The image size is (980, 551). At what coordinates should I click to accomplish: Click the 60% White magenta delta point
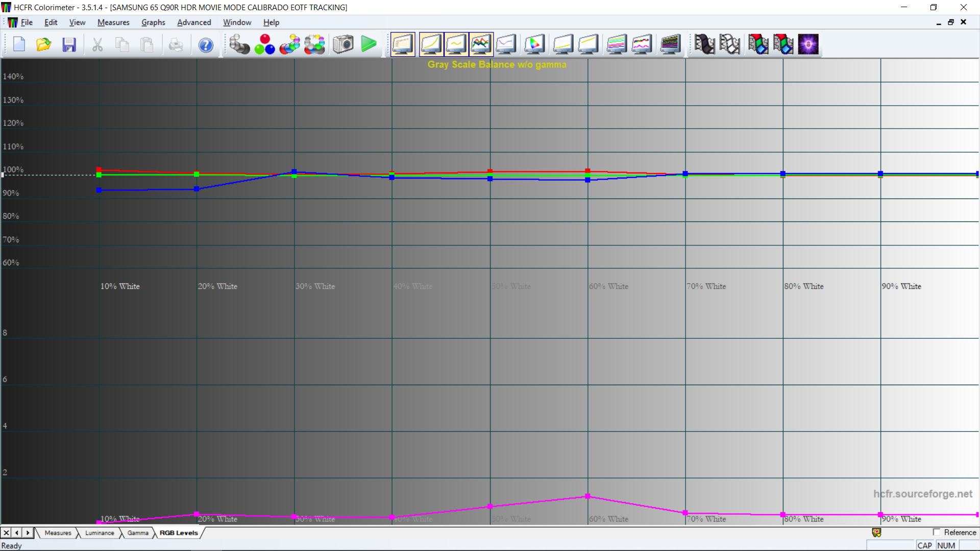587,496
